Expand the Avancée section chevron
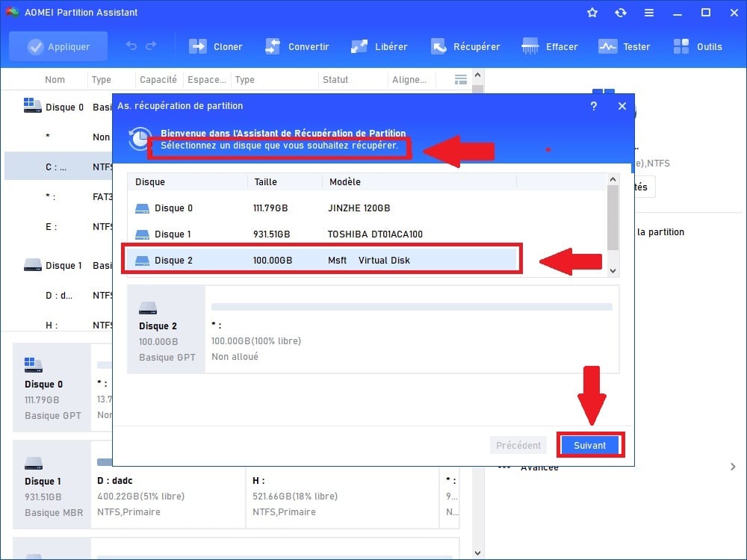747x560 pixels. point(733,467)
